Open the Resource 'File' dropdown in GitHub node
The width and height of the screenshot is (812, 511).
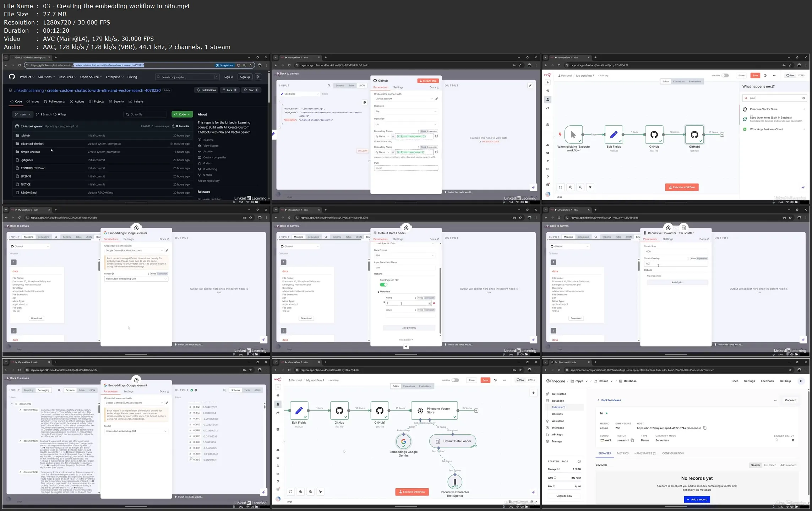pos(406,112)
